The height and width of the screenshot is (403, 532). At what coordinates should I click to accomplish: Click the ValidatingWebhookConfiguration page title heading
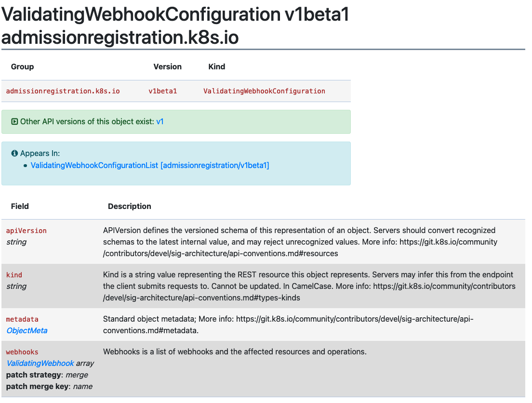pyautogui.click(x=175, y=25)
